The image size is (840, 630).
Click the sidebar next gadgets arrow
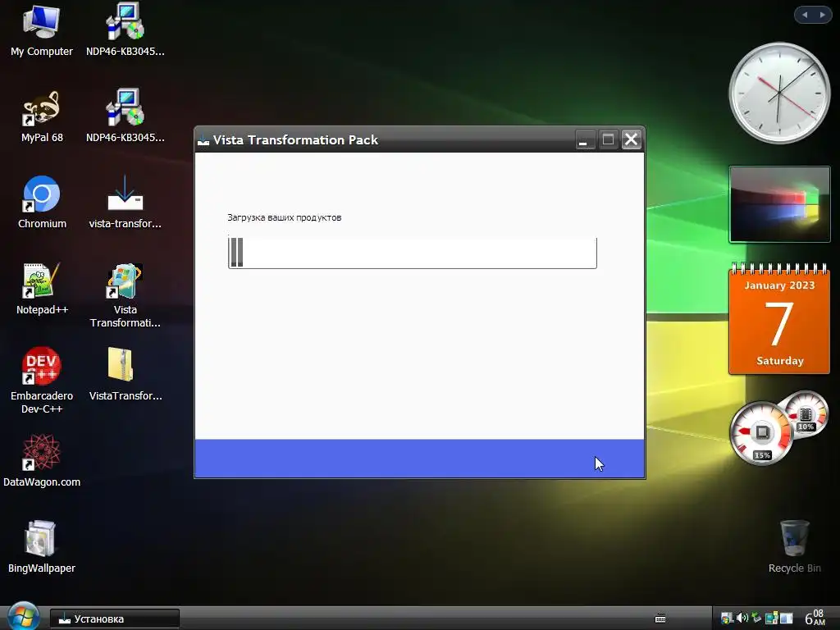click(822, 15)
